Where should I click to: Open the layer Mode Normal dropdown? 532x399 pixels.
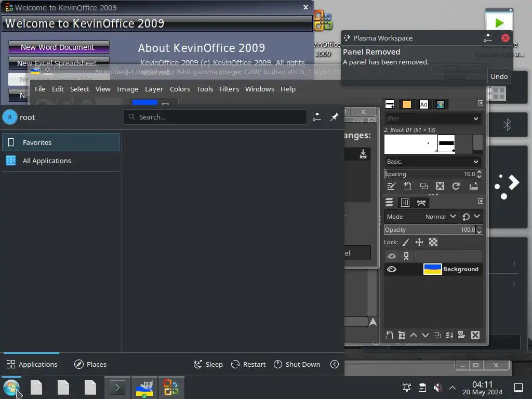pyautogui.click(x=421, y=217)
